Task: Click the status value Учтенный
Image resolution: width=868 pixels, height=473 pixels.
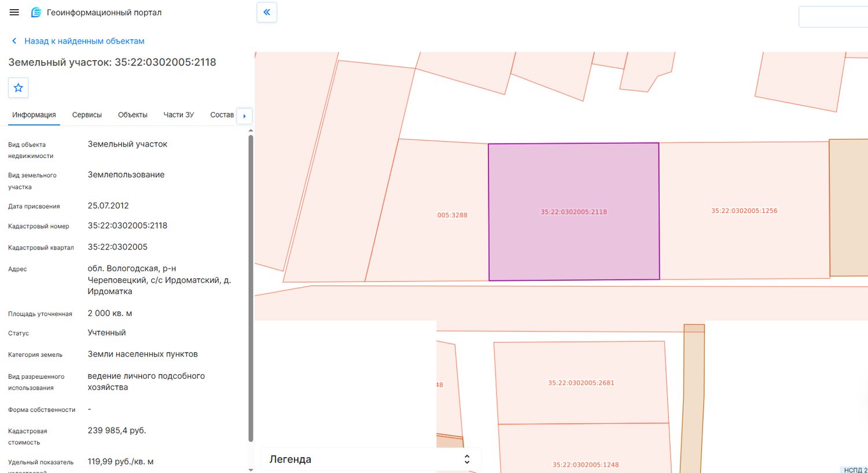Action: point(106,333)
